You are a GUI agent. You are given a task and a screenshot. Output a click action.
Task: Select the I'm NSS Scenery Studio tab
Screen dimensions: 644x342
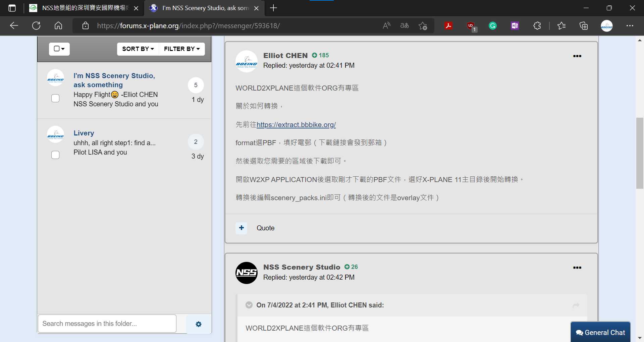(205, 8)
